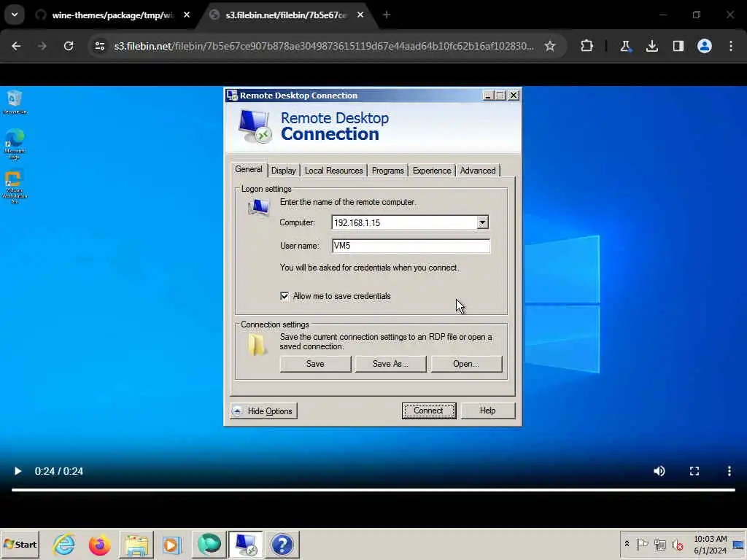Bookmark this page with the star icon

click(x=550, y=46)
